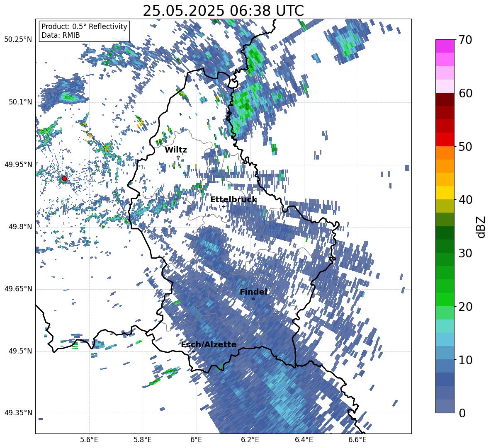491x448 pixels.
Task: Click the 5.6°E longitude label
Action: [x=89, y=440]
